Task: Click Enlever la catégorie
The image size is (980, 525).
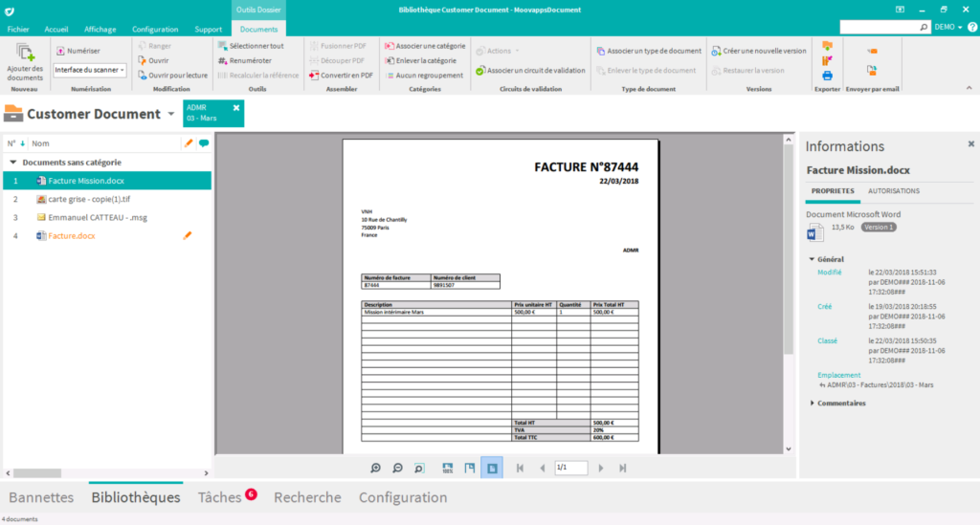Action: [421, 60]
